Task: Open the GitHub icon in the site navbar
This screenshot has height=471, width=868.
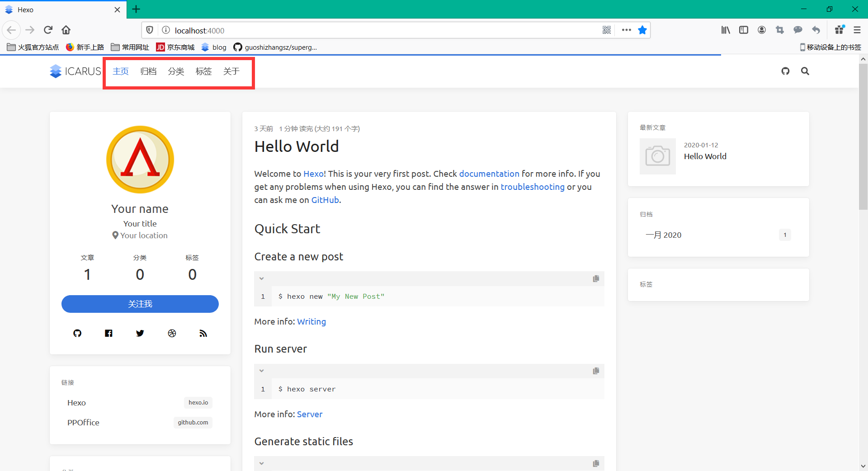Action: (x=785, y=71)
